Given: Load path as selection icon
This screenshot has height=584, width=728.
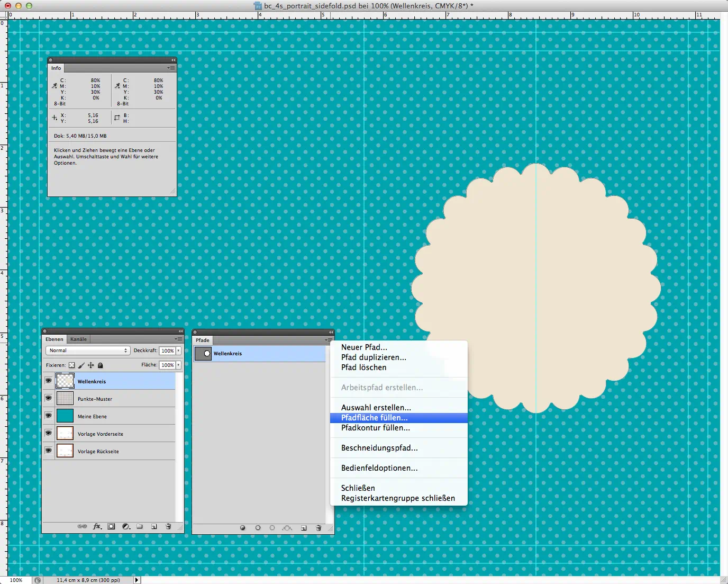Looking at the screenshot, I should coord(272,528).
